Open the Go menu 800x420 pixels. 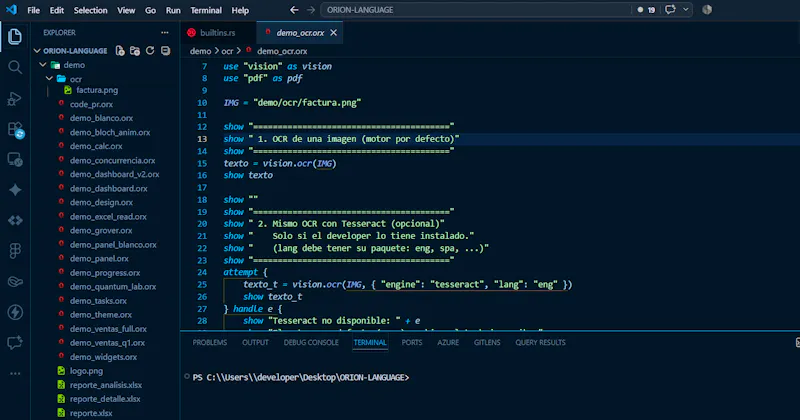tap(151, 10)
